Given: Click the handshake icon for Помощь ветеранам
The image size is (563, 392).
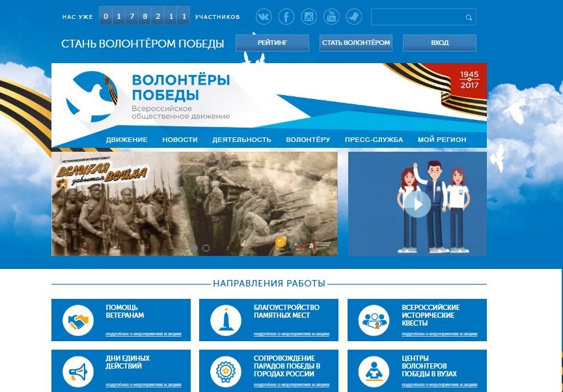Looking at the screenshot, I should (x=78, y=320).
